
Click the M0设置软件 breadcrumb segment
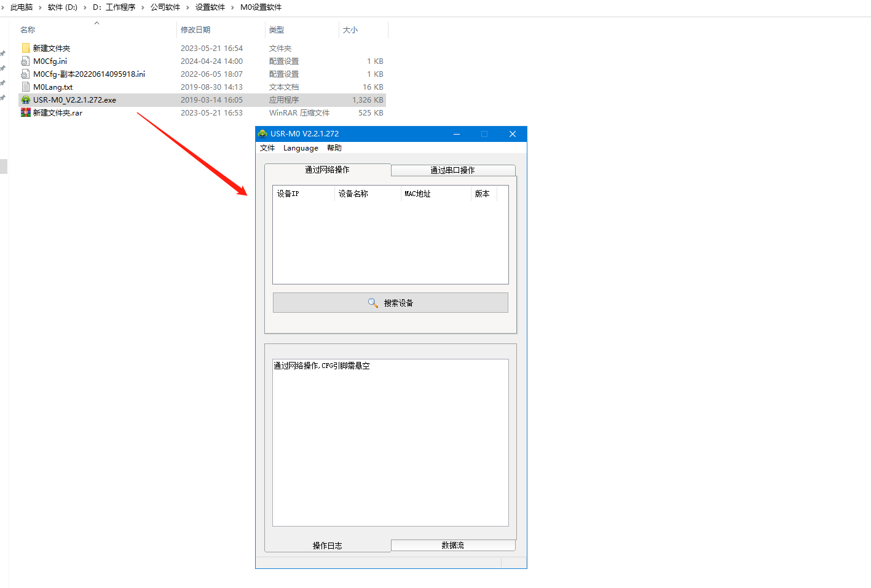(x=261, y=7)
